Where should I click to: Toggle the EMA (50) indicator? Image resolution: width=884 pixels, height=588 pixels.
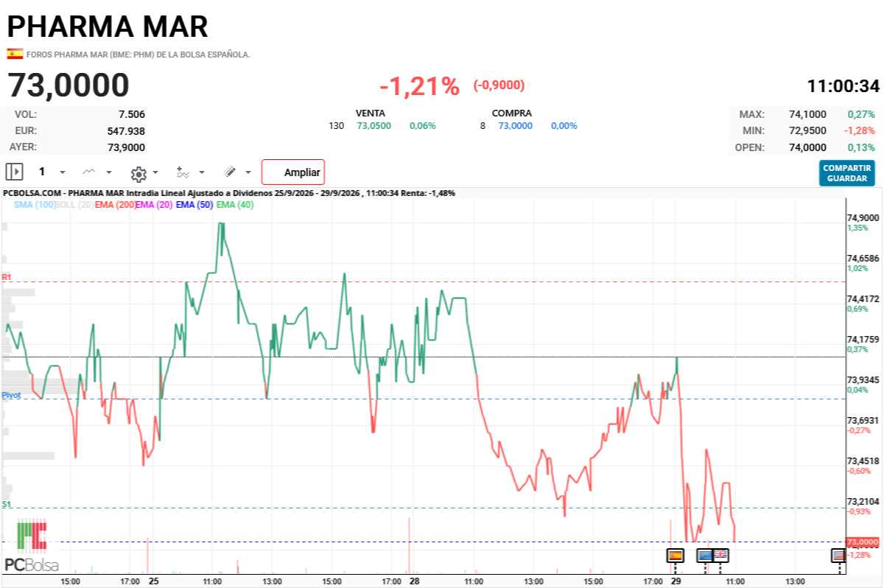[194, 205]
